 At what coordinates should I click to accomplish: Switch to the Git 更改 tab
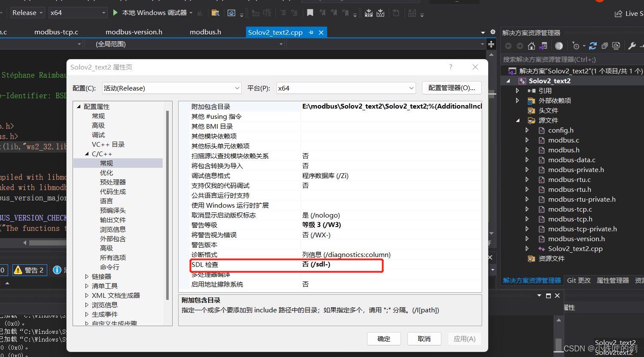click(x=578, y=280)
